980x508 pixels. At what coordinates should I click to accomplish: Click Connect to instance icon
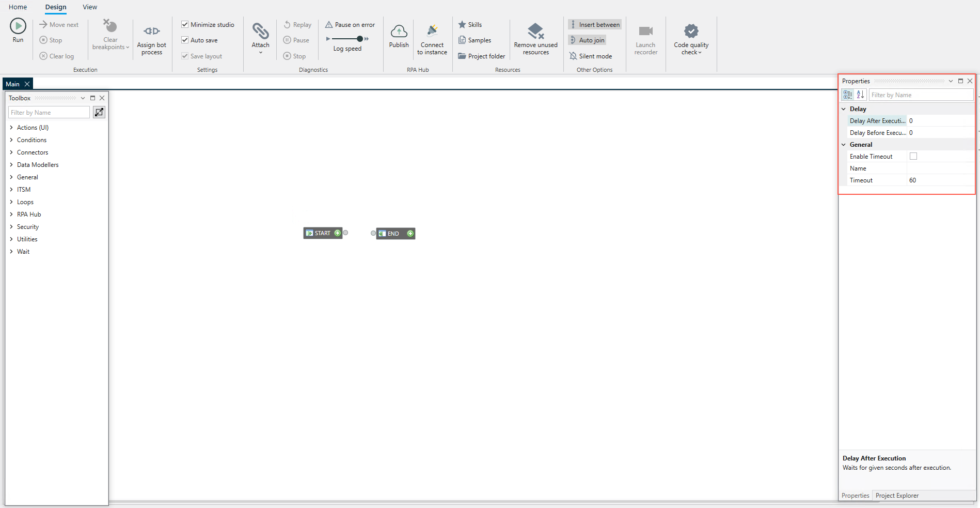(x=432, y=31)
